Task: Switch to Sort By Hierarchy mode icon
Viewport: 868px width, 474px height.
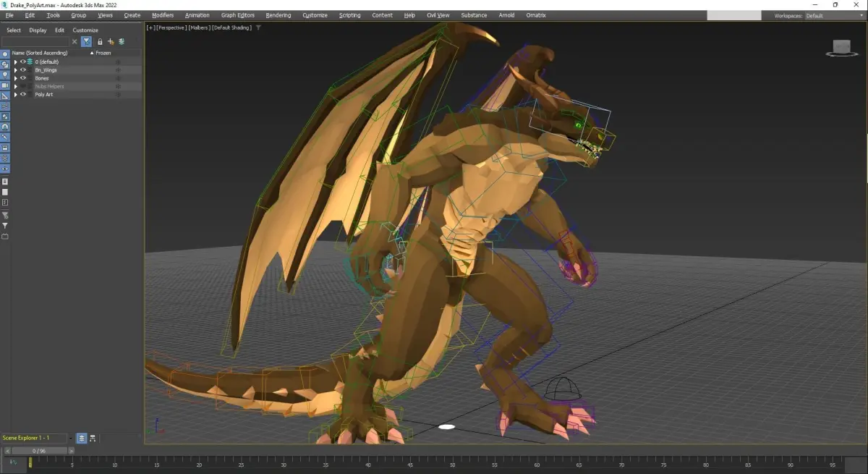Action: [93, 439]
